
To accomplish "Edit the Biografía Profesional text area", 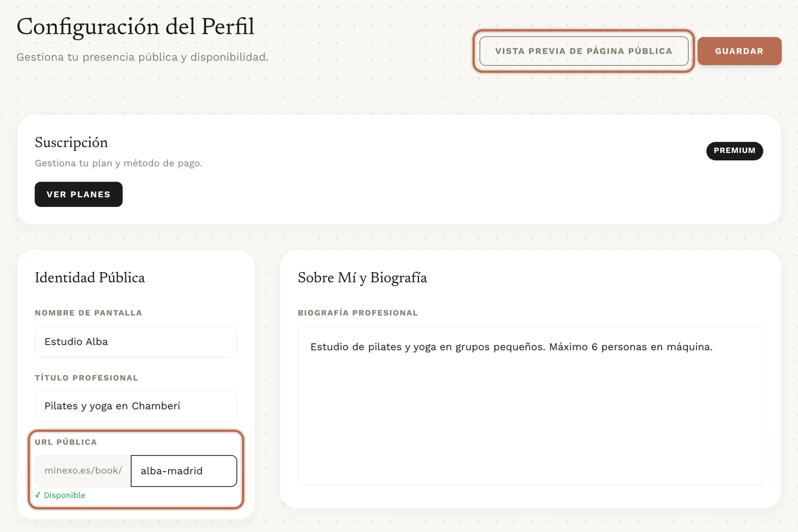I will pos(530,405).
